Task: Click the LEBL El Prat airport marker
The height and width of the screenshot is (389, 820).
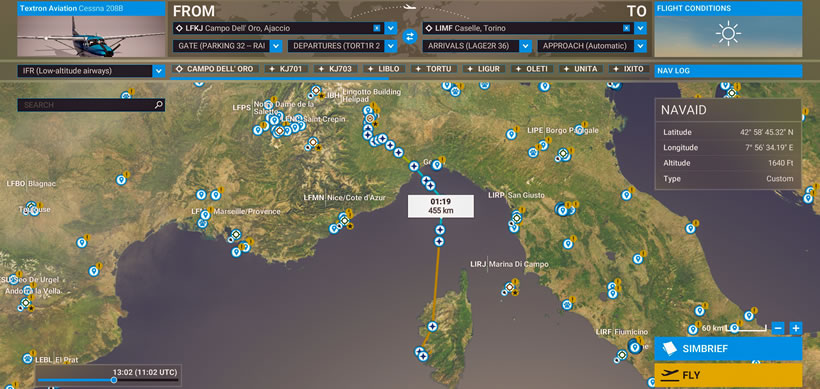Action: tap(27, 359)
